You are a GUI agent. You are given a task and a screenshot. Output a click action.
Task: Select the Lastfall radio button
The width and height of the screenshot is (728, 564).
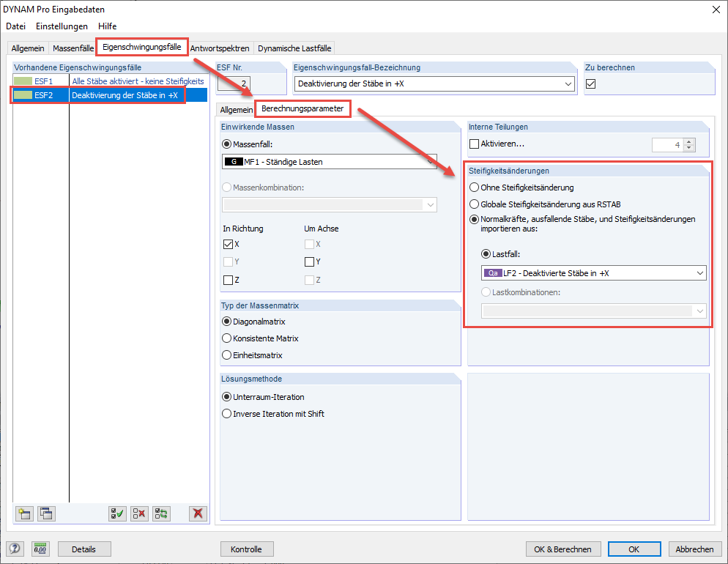point(486,254)
